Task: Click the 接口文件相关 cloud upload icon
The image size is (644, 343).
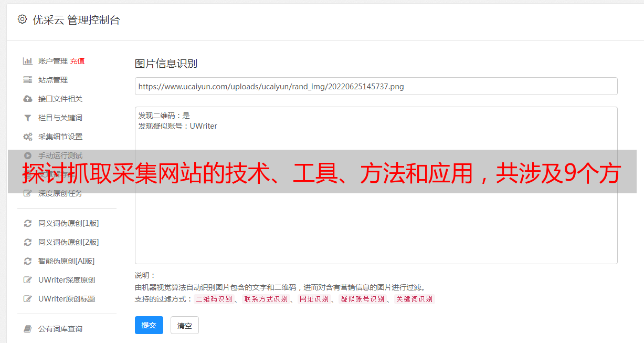Action: pyautogui.click(x=28, y=99)
